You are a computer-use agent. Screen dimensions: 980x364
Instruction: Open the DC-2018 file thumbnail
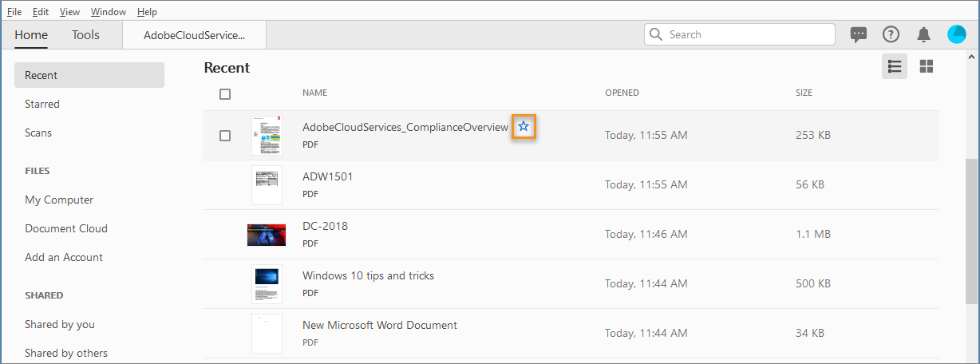coord(267,235)
